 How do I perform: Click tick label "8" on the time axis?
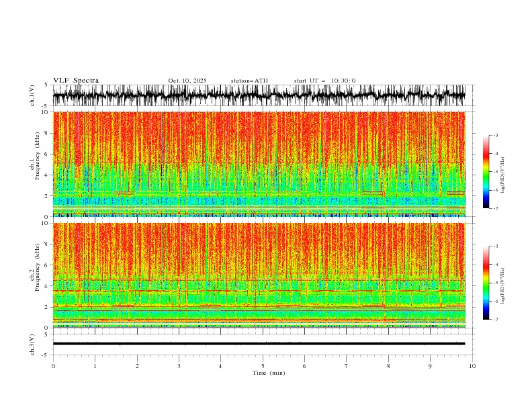point(388,366)
